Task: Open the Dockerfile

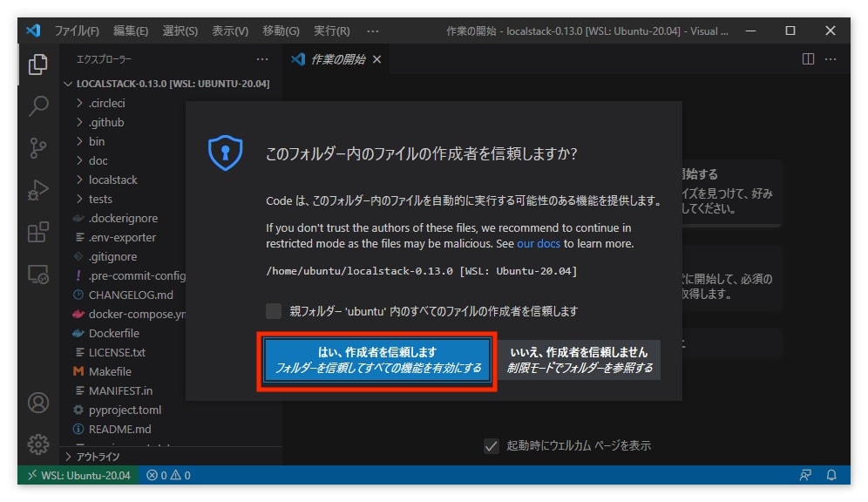Action: click(113, 333)
